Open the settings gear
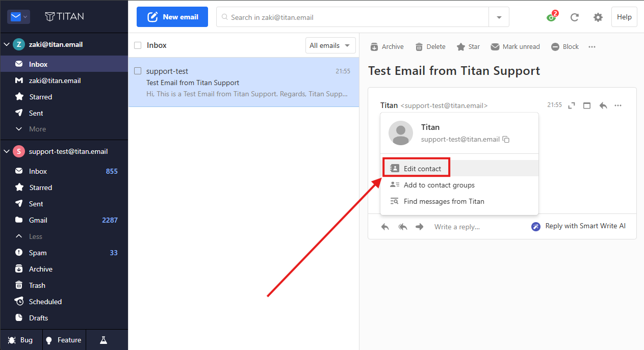 click(598, 17)
